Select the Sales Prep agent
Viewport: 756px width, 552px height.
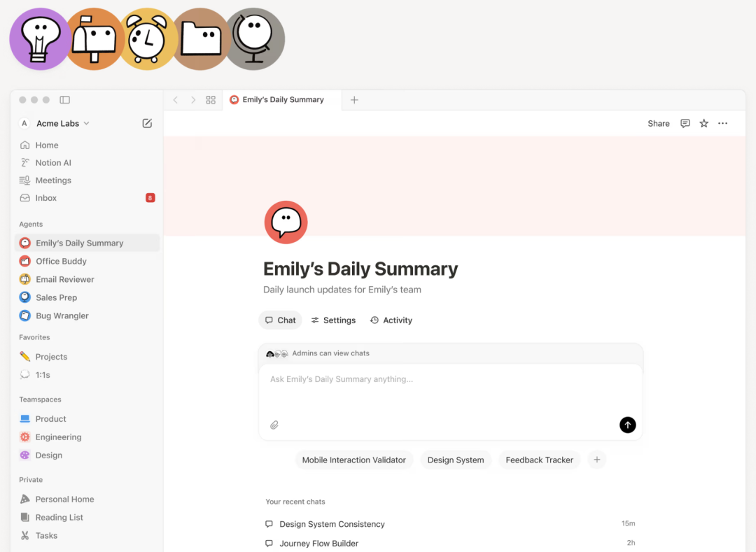click(87, 297)
